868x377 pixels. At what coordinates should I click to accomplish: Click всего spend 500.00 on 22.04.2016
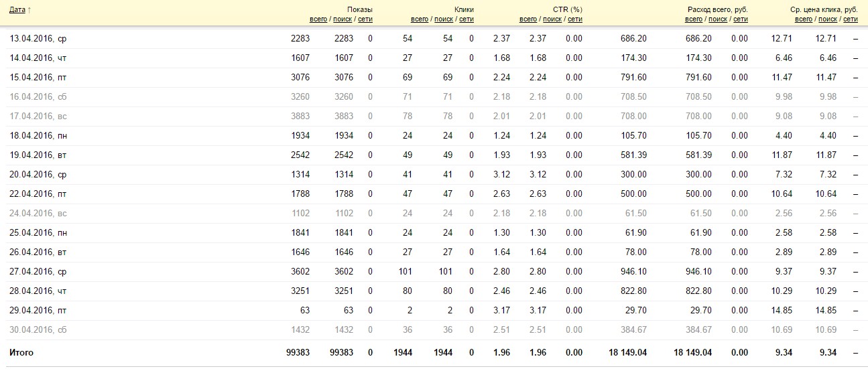coord(634,194)
